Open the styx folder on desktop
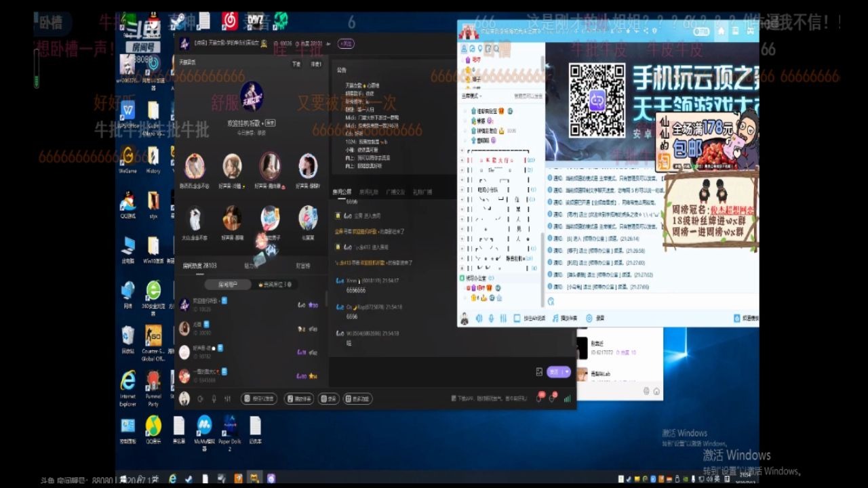868x488 pixels. 153,205
